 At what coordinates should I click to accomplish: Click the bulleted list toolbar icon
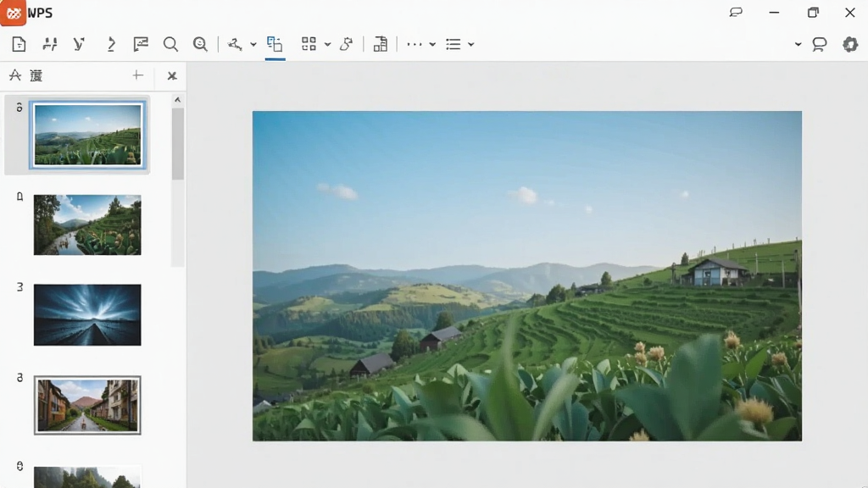click(453, 44)
